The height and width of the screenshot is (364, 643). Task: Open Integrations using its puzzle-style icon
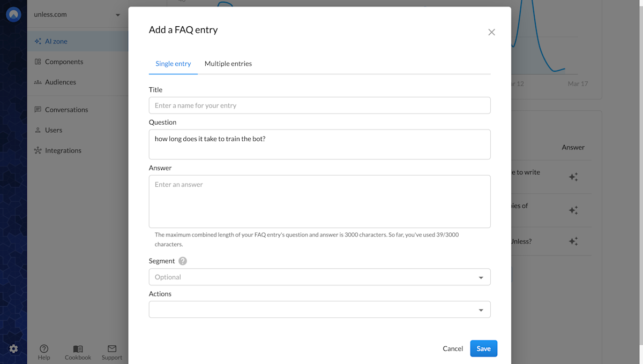[x=38, y=150]
